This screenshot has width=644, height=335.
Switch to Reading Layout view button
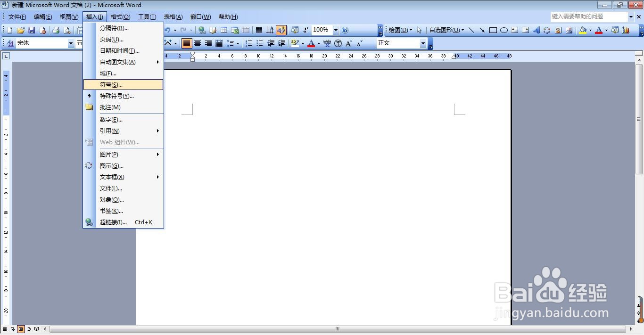coord(37,329)
